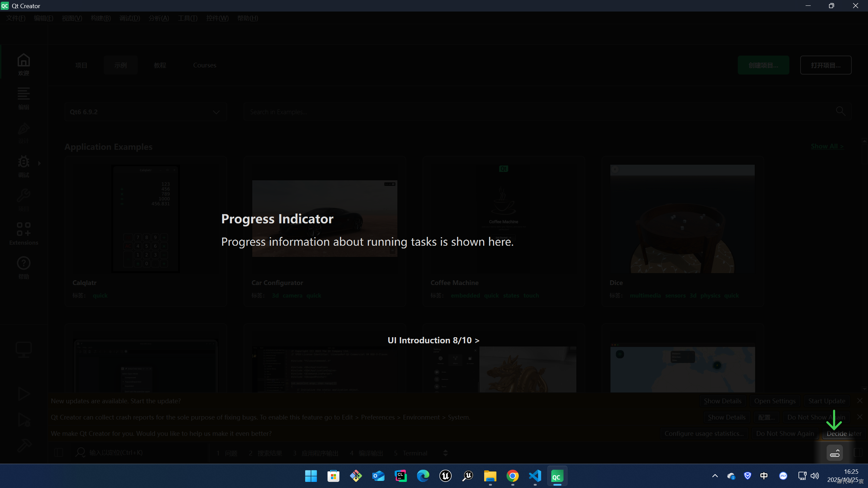The width and height of the screenshot is (868, 488).
Task: Open the Welcome (欢迎) mode icon
Action: 23,64
